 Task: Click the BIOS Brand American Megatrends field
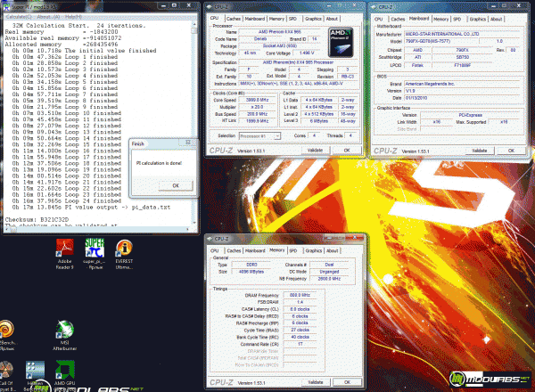tap(462, 84)
